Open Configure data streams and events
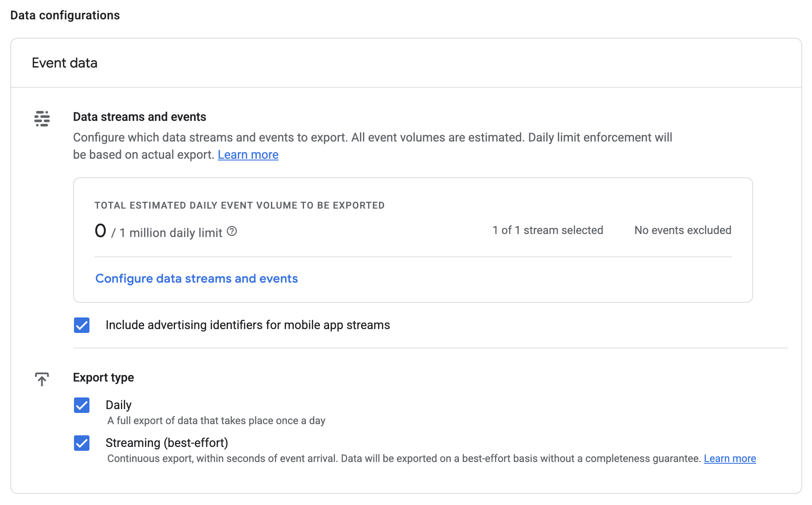This screenshot has height=505, width=812. point(197,279)
